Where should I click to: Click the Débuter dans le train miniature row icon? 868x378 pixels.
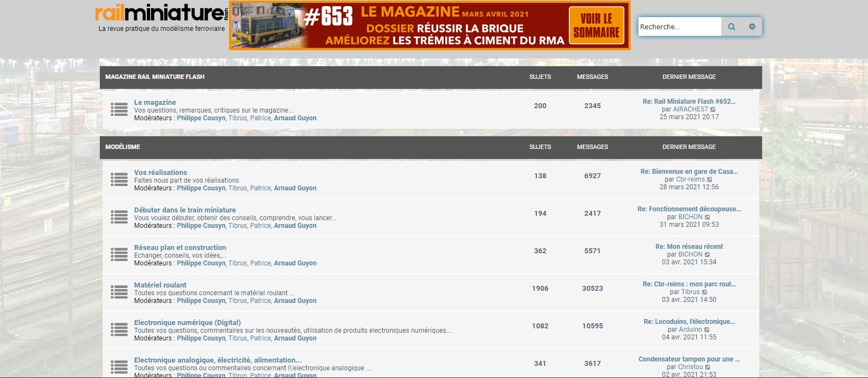tap(119, 217)
